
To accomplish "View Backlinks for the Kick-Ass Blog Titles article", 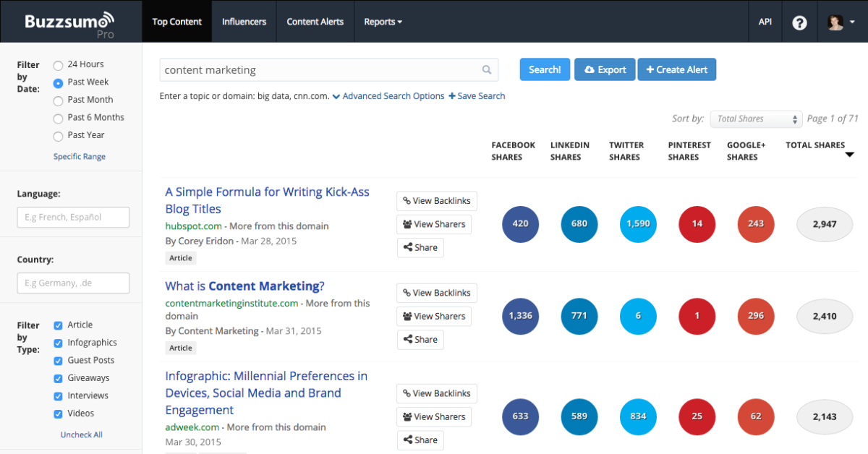I will coord(437,201).
